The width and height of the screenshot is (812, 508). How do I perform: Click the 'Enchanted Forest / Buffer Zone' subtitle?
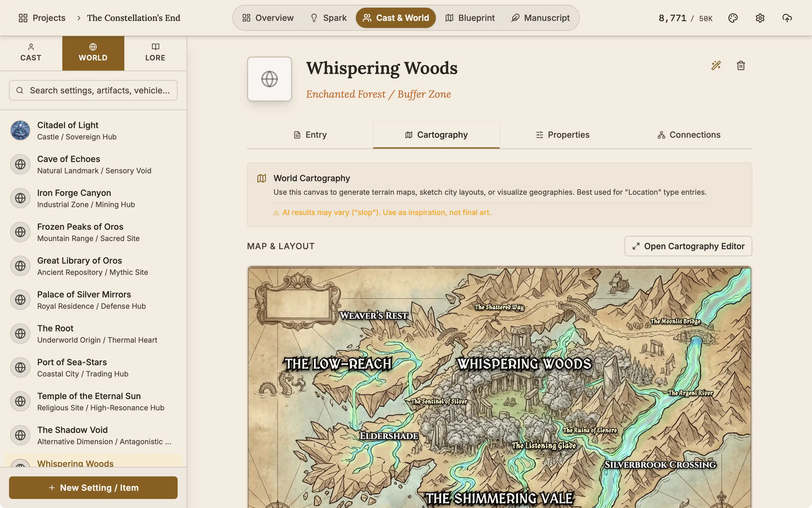378,95
